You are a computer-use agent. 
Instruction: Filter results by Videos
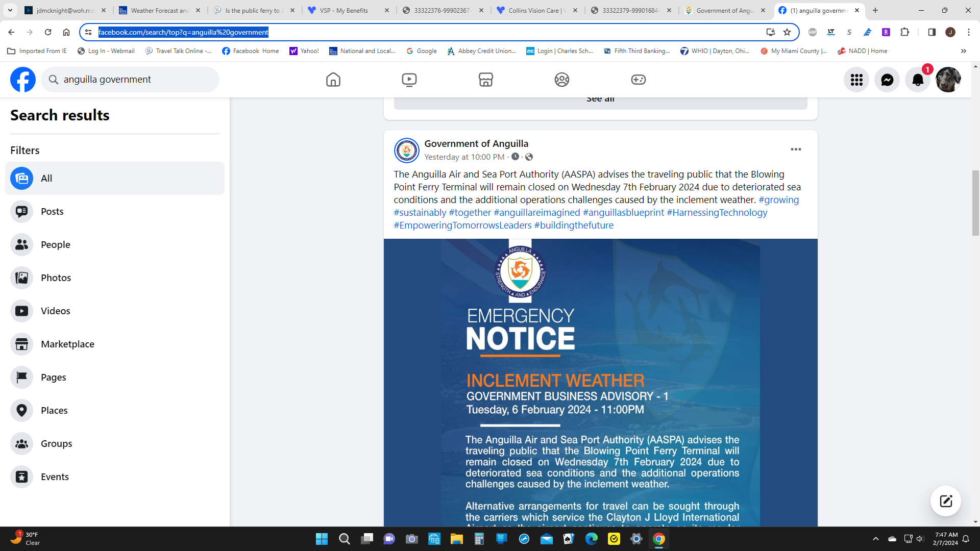pos(115,311)
